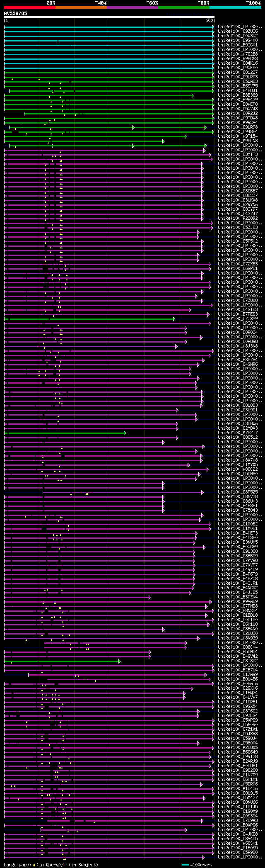Click the UniRef100_A8J3N8 label
The width and height of the screenshot is (265, 868).
[x=238, y=346]
